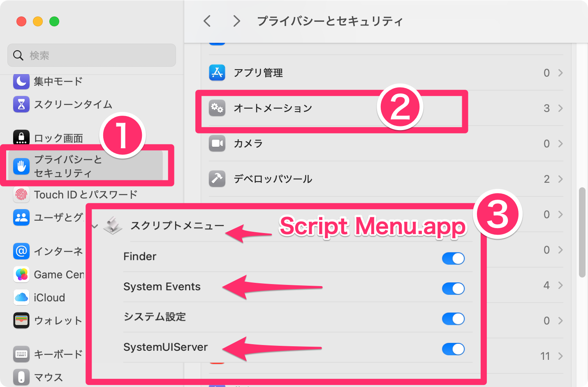Click the App Store icon for アプリ管理
The image size is (588, 387).
tap(217, 72)
